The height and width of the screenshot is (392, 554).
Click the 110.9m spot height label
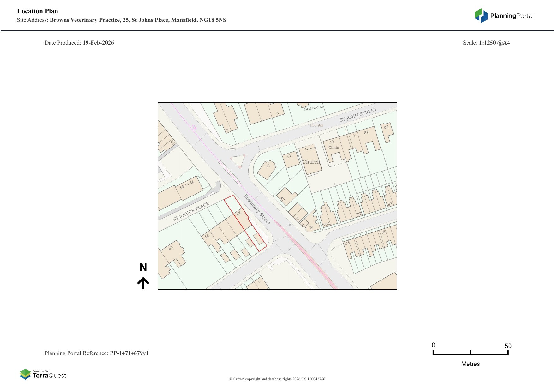click(316, 125)
